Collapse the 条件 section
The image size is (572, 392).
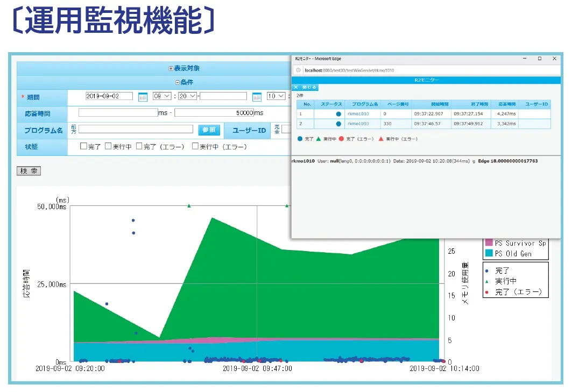(177, 83)
